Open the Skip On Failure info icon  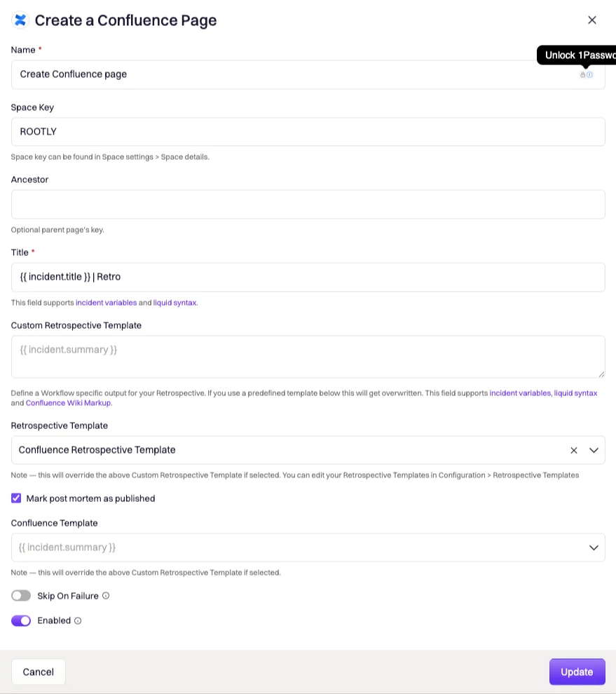tap(106, 596)
